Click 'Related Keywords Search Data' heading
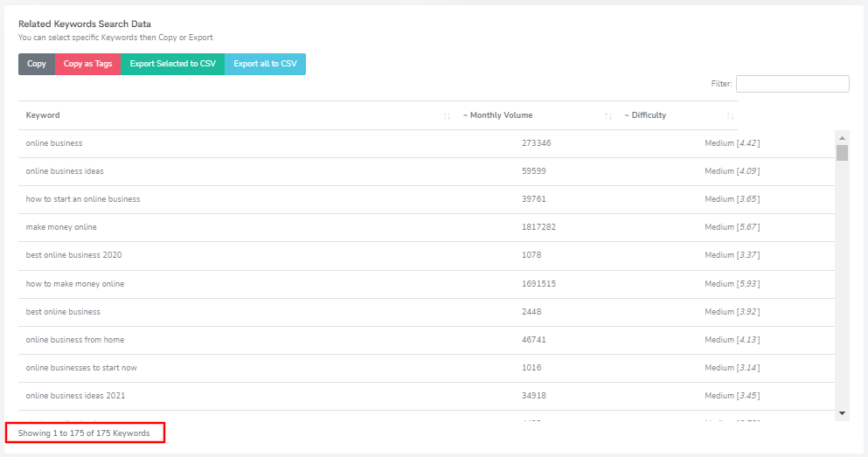This screenshot has height=457, width=868. click(x=85, y=24)
